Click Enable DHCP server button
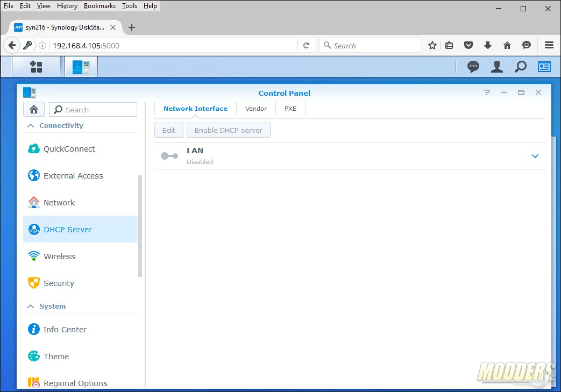Image resolution: width=561 pixels, height=392 pixels. point(228,130)
